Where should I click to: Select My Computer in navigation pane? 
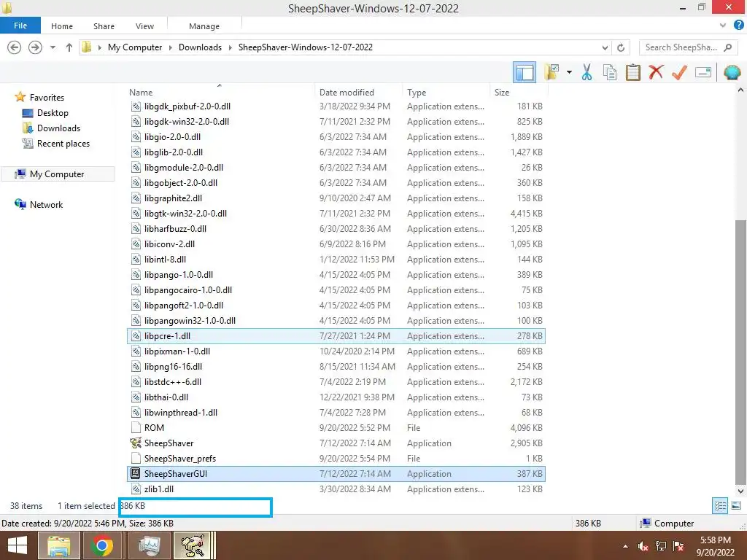pyautogui.click(x=57, y=174)
